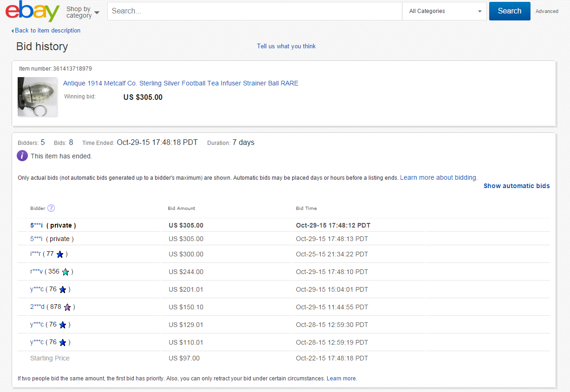This screenshot has height=392, width=570.
Task: Expand the All Categories combo box
Action: coord(444,11)
